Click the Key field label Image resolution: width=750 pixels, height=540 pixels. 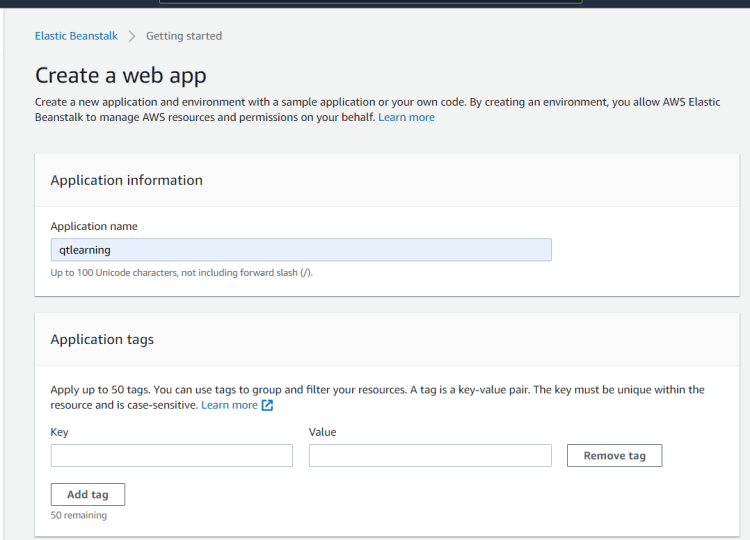coord(59,432)
